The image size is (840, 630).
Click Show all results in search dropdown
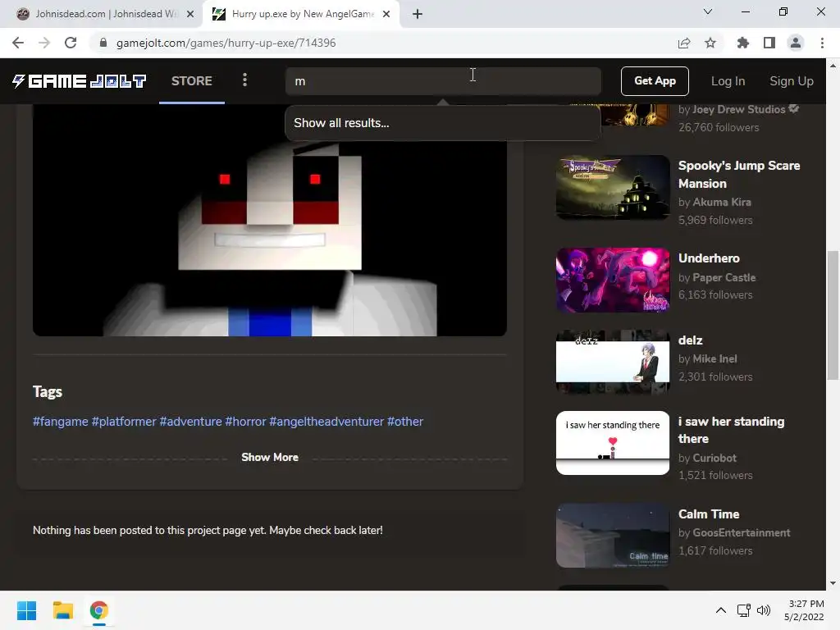[x=442, y=123]
